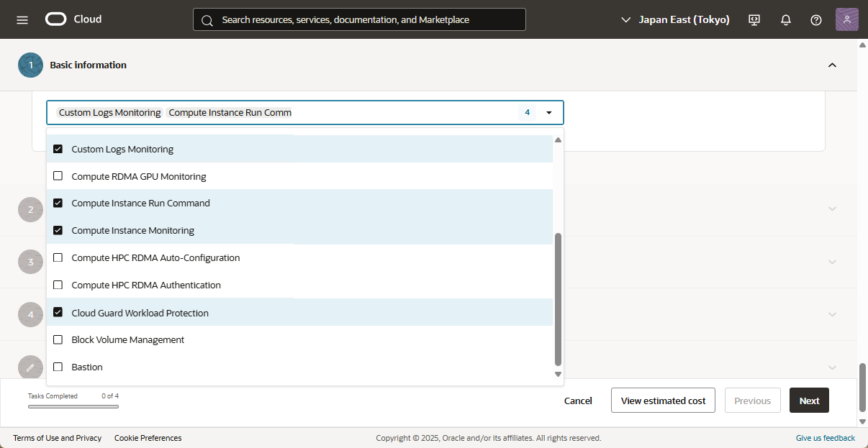Uncheck Custom Logs Monitoring
The image size is (868, 448).
(x=58, y=149)
